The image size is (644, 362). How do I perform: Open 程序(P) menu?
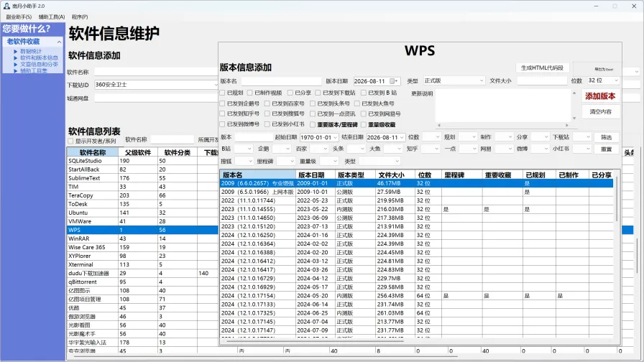pos(80,17)
